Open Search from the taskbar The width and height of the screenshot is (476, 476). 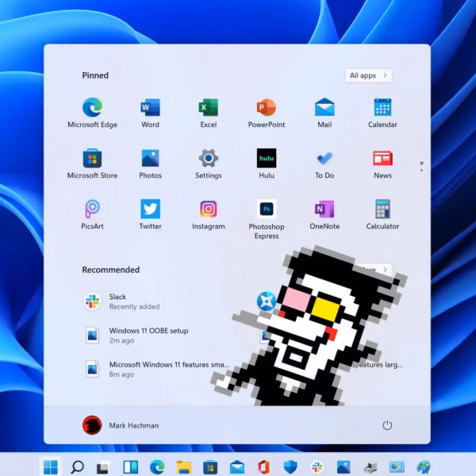[77, 466]
